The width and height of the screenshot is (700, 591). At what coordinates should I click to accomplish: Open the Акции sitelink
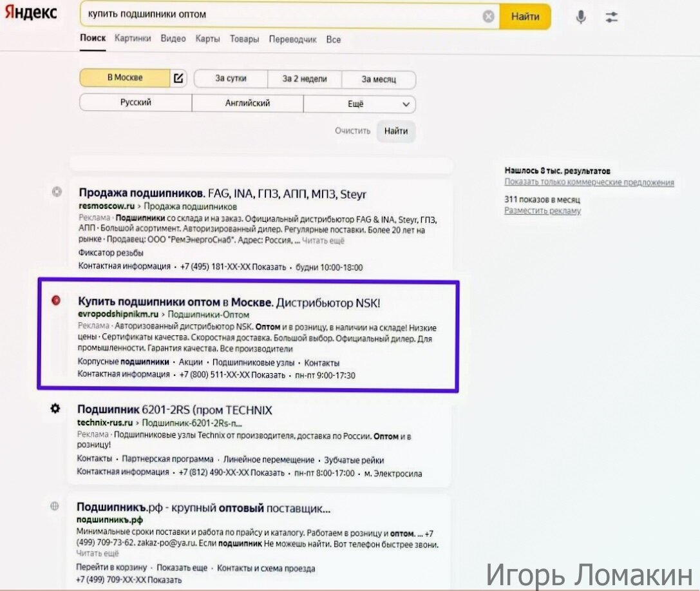191,362
